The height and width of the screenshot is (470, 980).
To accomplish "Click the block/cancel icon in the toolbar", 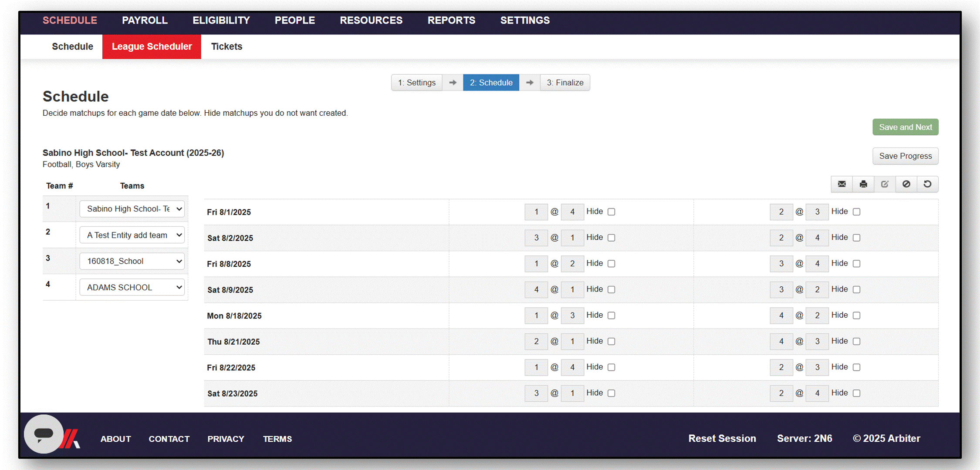I will click(906, 184).
